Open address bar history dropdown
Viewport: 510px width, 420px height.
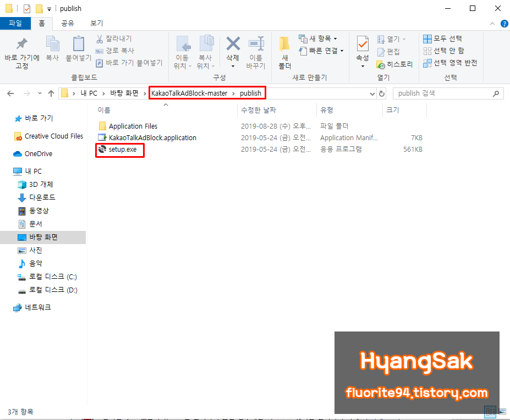(x=372, y=94)
